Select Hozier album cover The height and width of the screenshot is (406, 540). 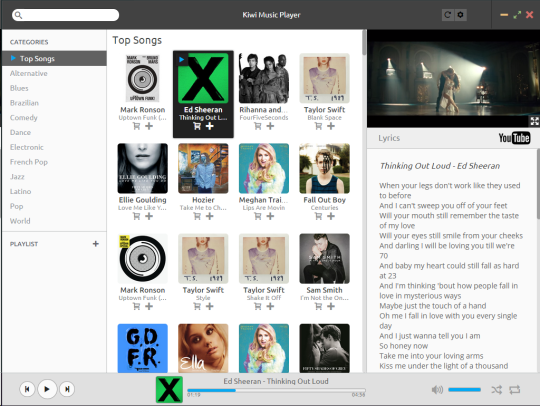[x=203, y=168]
